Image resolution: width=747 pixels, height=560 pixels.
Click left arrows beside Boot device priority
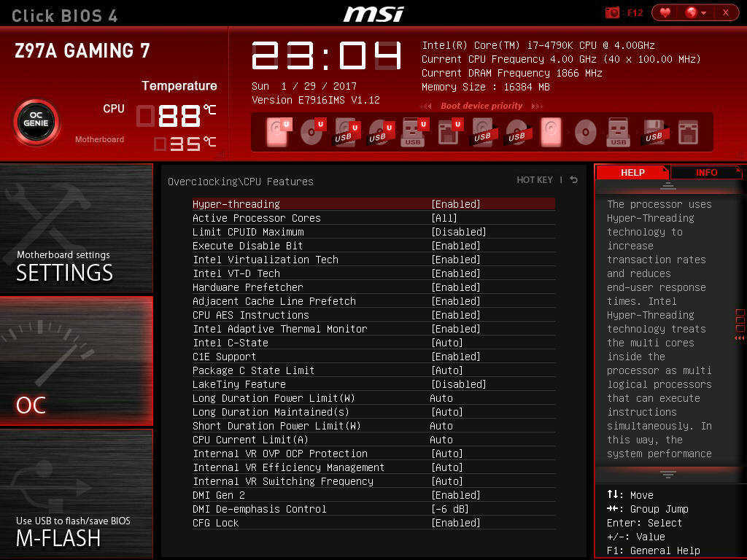click(x=426, y=106)
